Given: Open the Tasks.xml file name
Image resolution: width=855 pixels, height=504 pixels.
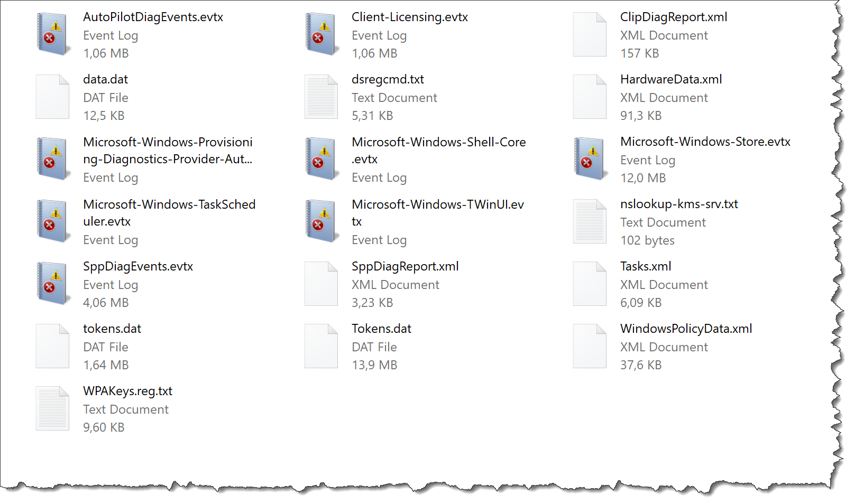Looking at the screenshot, I should tap(645, 266).
